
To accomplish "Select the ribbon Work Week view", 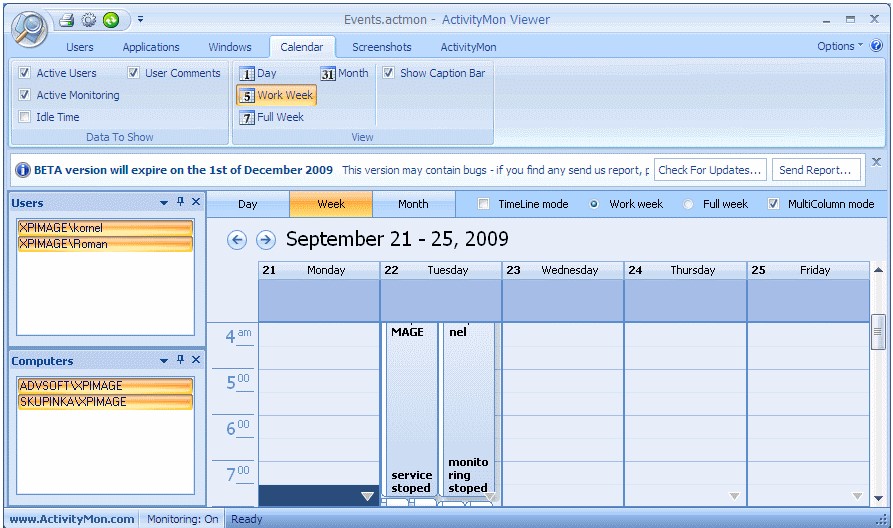I will coord(276,95).
